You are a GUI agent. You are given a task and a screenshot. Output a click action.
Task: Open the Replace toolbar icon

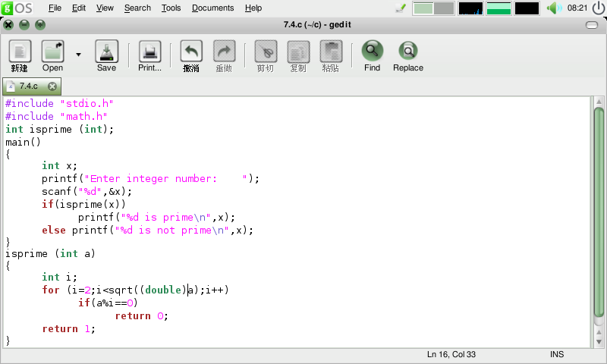coord(408,51)
